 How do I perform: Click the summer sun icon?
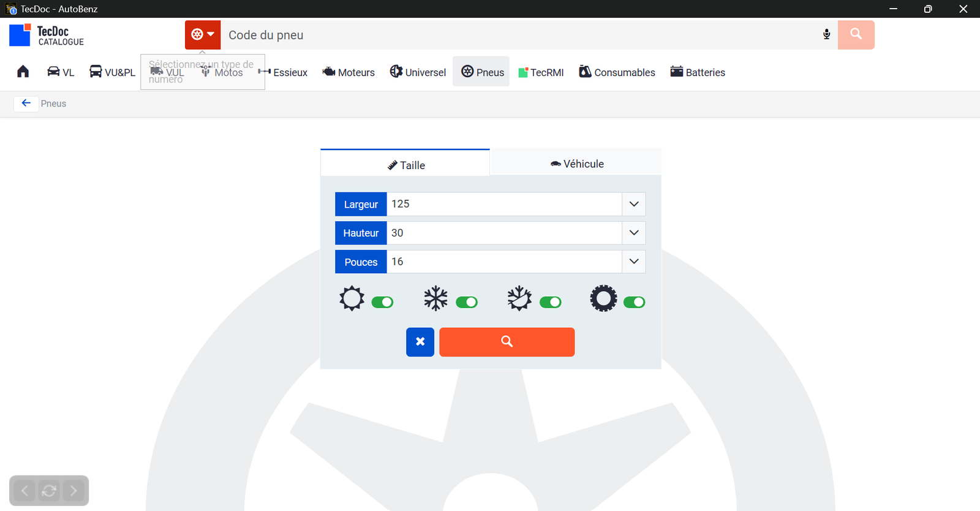(352, 298)
